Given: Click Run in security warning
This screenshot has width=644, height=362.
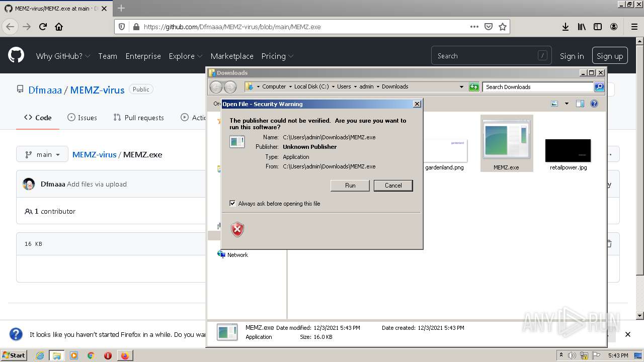Looking at the screenshot, I should (350, 186).
